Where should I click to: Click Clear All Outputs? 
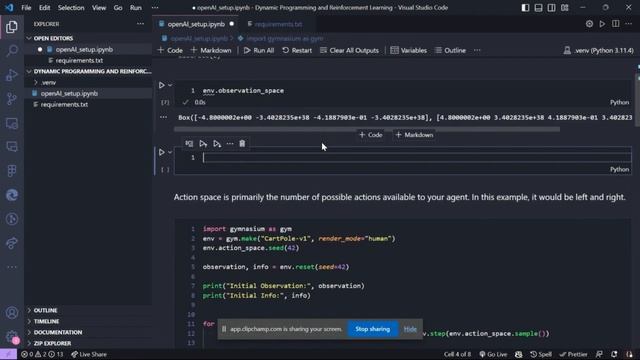tap(349, 50)
